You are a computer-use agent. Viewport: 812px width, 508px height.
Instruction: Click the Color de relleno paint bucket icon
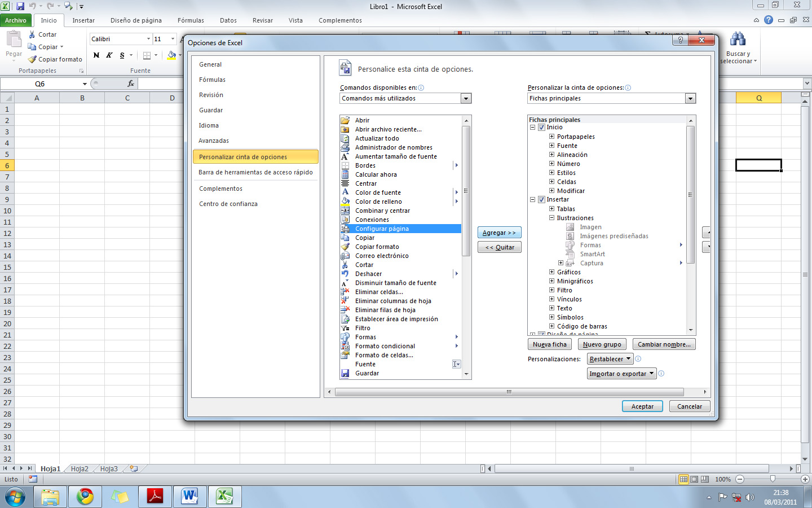(346, 202)
